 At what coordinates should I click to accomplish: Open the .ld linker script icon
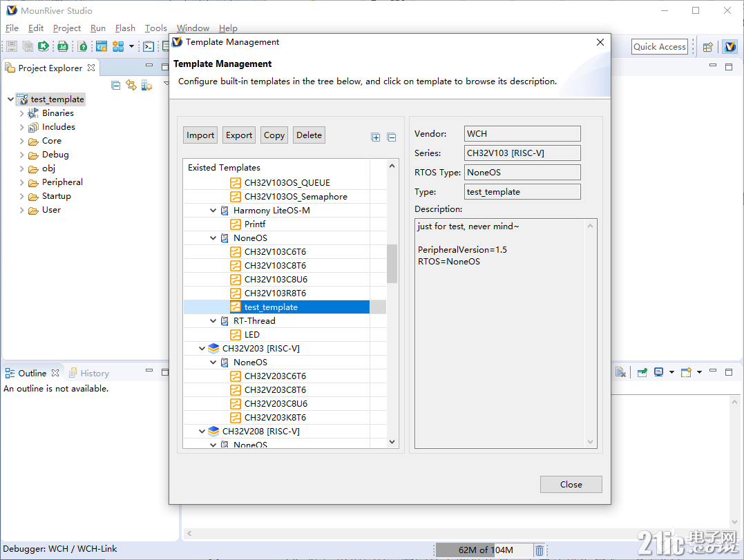(x=63, y=46)
